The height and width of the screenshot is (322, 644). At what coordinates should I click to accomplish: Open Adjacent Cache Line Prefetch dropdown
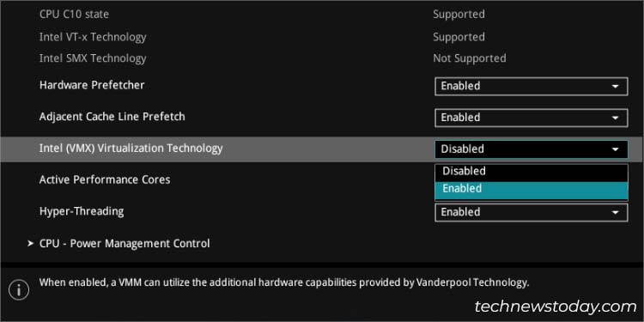coord(532,118)
